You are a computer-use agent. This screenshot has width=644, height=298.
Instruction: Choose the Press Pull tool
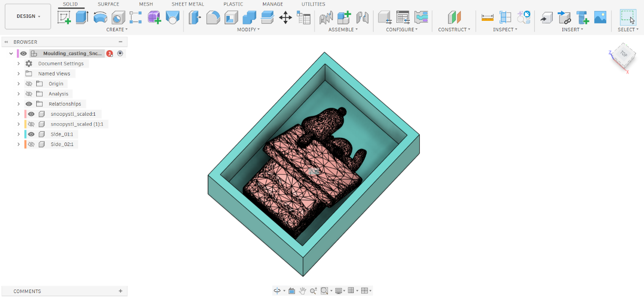point(195,18)
